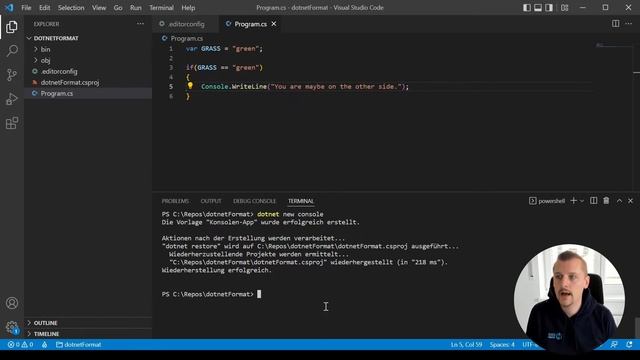The width and height of the screenshot is (640, 360).
Task: Switch to the PROBLEMS panel tab
Action: pyautogui.click(x=175, y=201)
